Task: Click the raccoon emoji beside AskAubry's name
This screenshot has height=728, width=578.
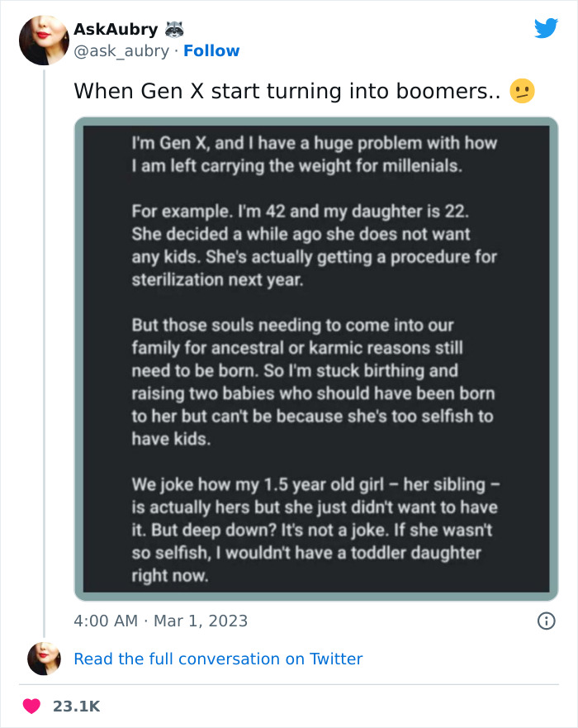Action: point(173,28)
